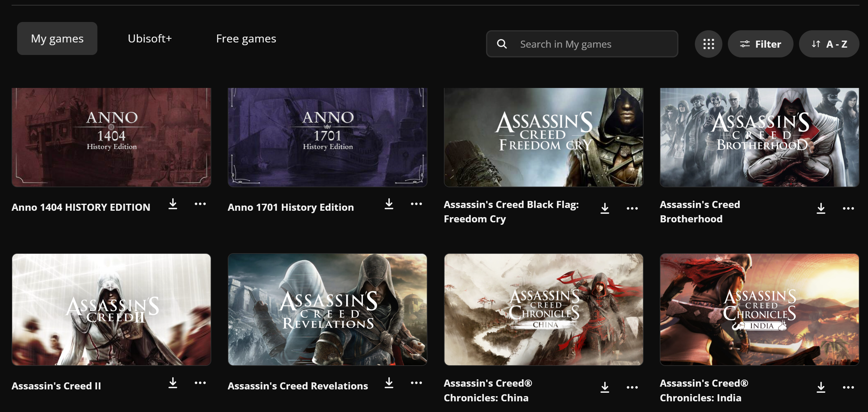Open Assassin's Creed II cover art
Screen dimensions: 868x412
tap(111, 309)
